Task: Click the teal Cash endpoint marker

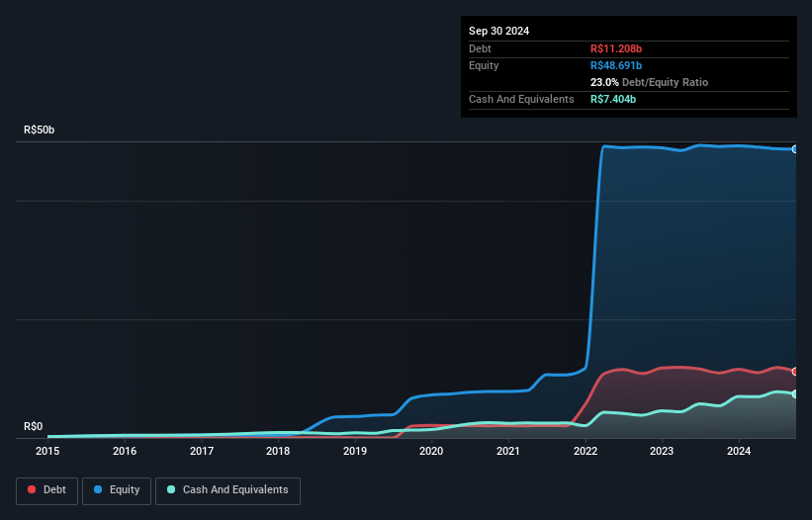Action: click(795, 393)
